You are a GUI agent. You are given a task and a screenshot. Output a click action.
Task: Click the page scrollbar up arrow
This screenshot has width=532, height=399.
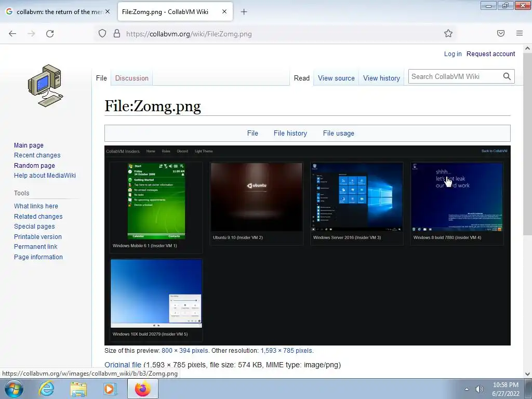pos(527,48)
